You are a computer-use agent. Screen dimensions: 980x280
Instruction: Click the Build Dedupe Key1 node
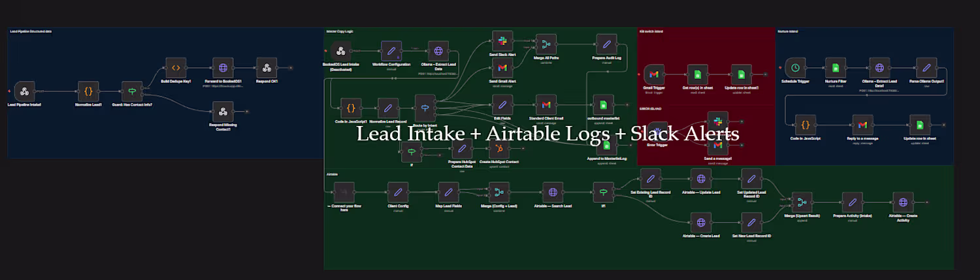click(176, 67)
